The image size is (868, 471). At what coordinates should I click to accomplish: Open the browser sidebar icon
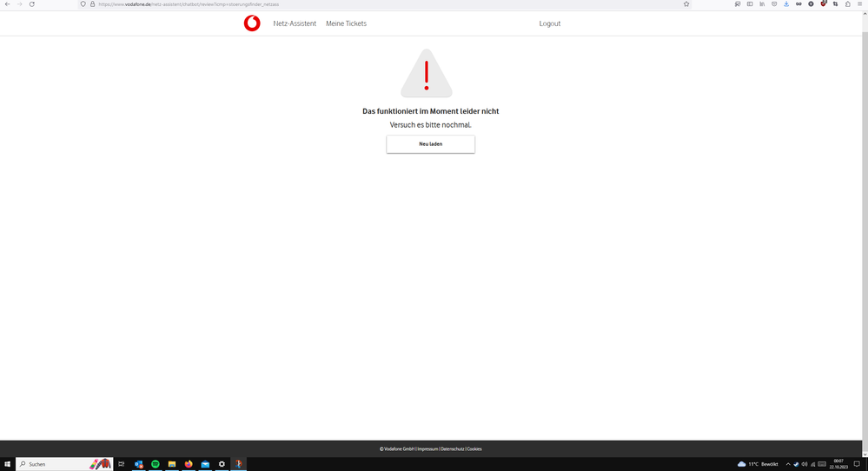750,3
